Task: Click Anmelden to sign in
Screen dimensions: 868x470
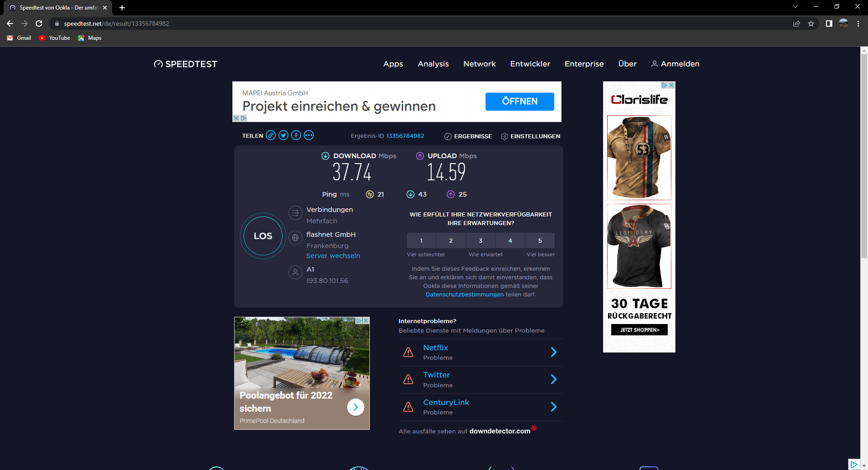Action: (675, 64)
